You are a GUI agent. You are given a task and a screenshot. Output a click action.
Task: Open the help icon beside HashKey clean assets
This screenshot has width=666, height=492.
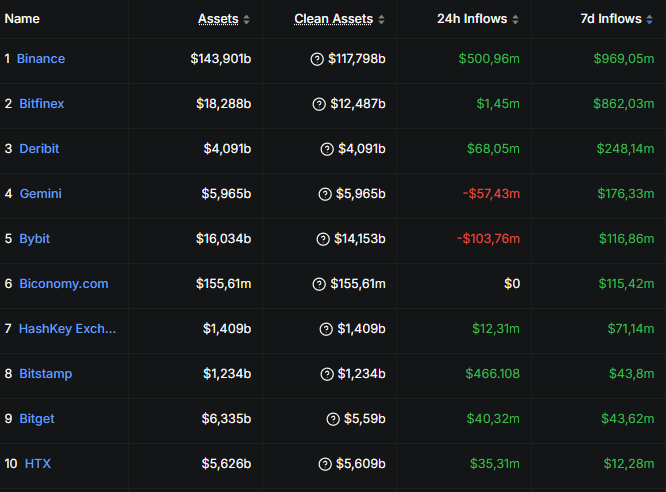(x=326, y=329)
